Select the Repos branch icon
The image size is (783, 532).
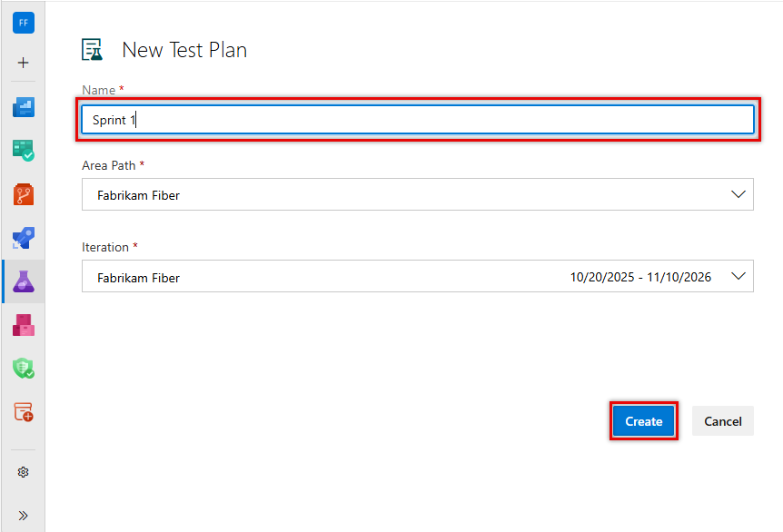coord(23,193)
